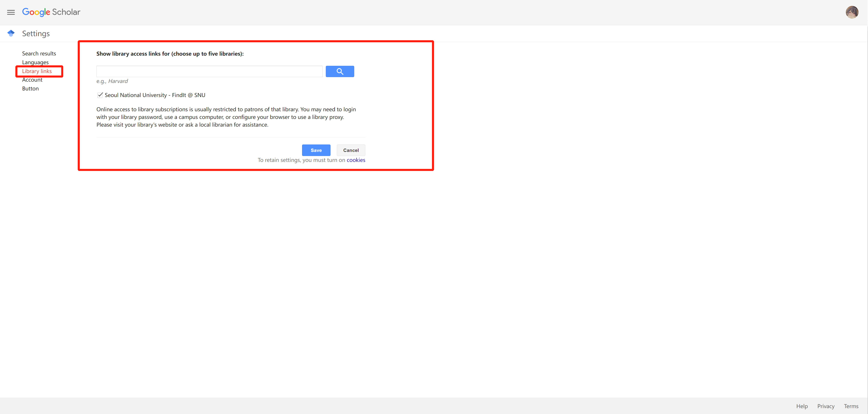Viewport: 868px width, 414px height.
Task: Open the Account settings section
Action: (x=32, y=80)
